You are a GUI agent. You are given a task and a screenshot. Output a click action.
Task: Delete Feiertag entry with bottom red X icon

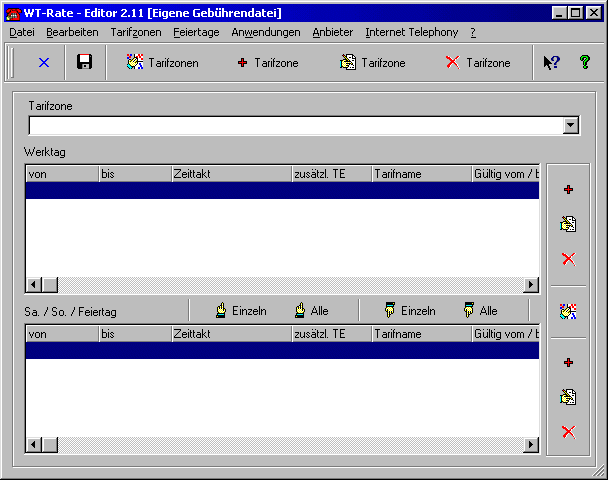point(569,432)
